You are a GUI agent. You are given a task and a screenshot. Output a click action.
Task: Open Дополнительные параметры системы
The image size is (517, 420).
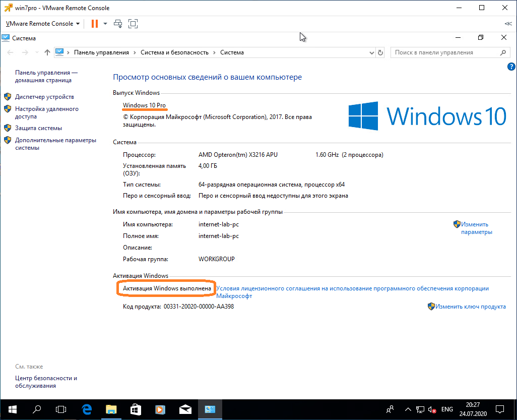[x=55, y=144]
